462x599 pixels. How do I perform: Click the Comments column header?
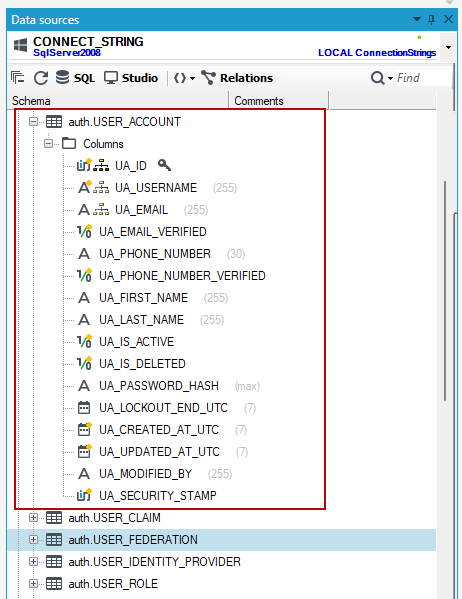pyautogui.click(x=278, y=101)
